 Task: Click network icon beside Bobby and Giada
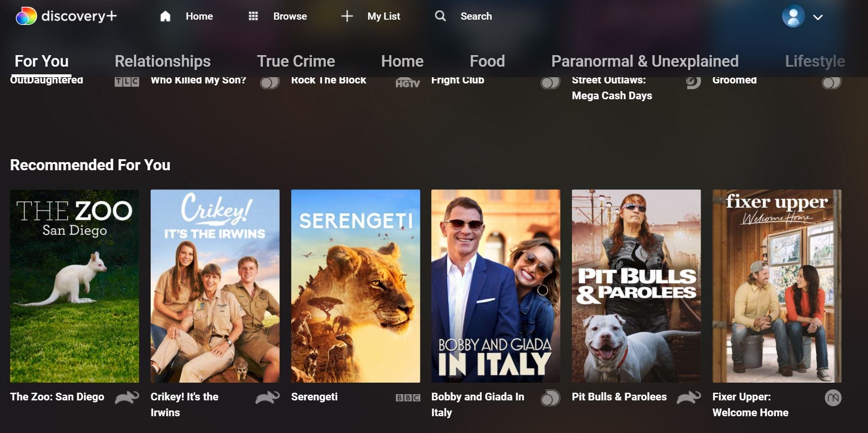click(550, 398)
